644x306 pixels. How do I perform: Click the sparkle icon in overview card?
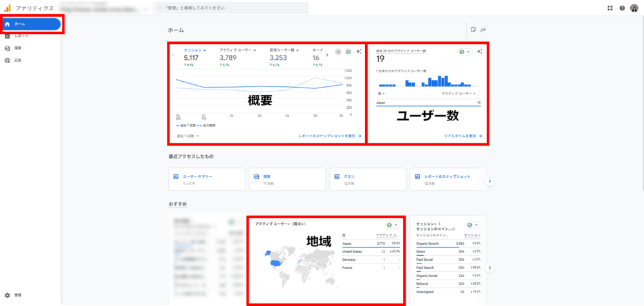pyautogui.click(x=358, y=52)
